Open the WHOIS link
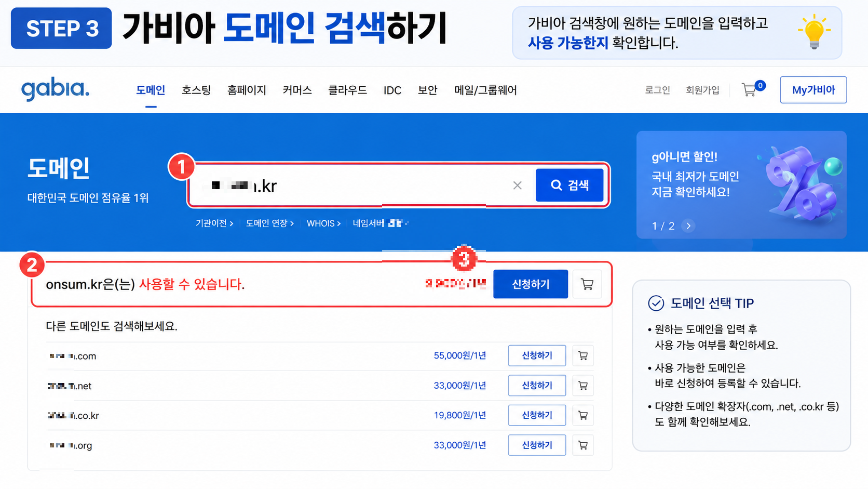The height and width of the screenshot is (489, 868). coord(323,223)
